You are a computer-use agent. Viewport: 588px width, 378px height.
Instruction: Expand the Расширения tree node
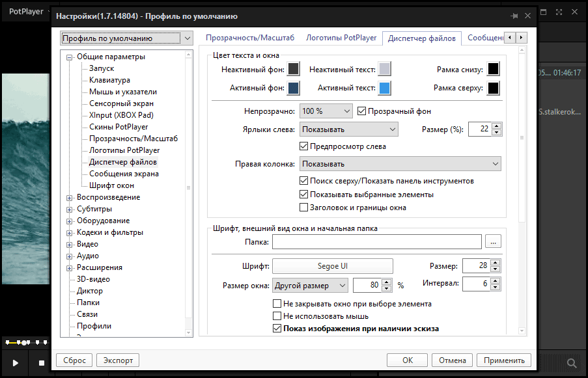pos(69,268)
